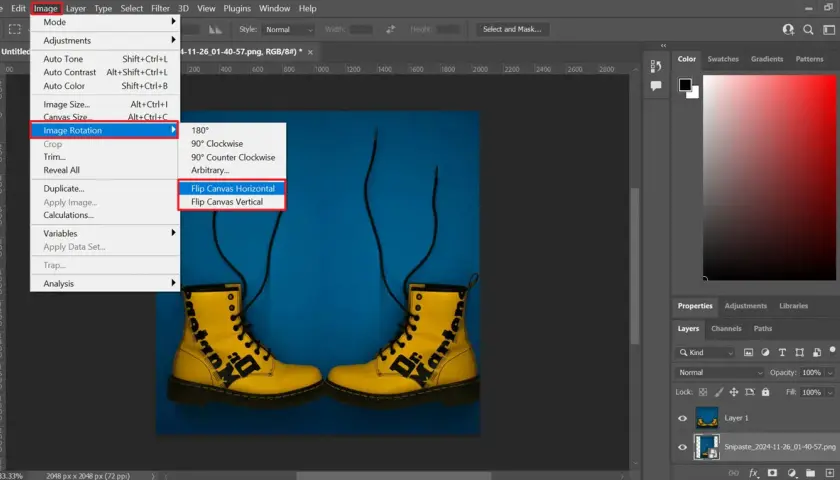Click the create new layer icon
This screenshot has height=480, width=840.
point(830,473)
